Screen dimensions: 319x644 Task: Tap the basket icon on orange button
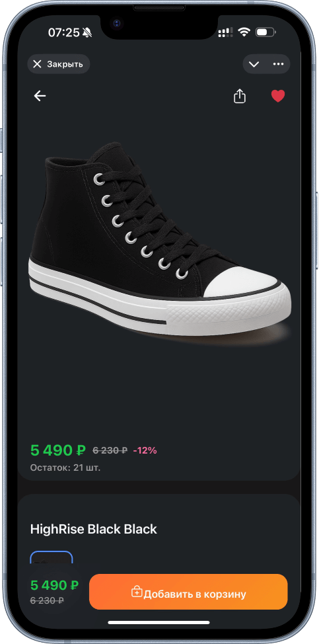137,592
